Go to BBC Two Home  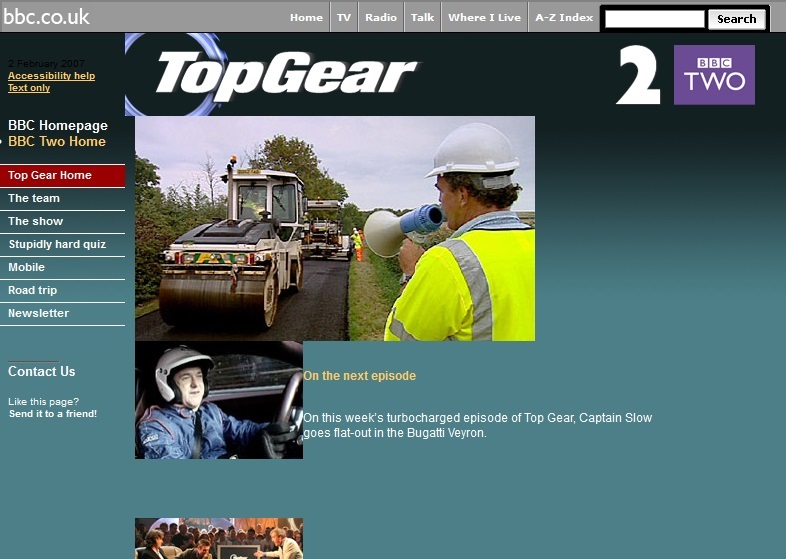coord(57,142)
